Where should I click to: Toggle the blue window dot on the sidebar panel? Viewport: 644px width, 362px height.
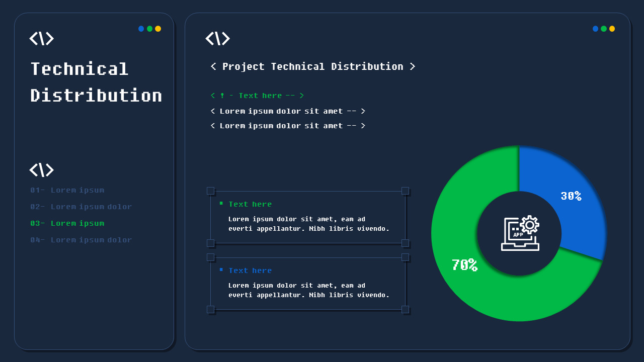(x=141, y=29)
